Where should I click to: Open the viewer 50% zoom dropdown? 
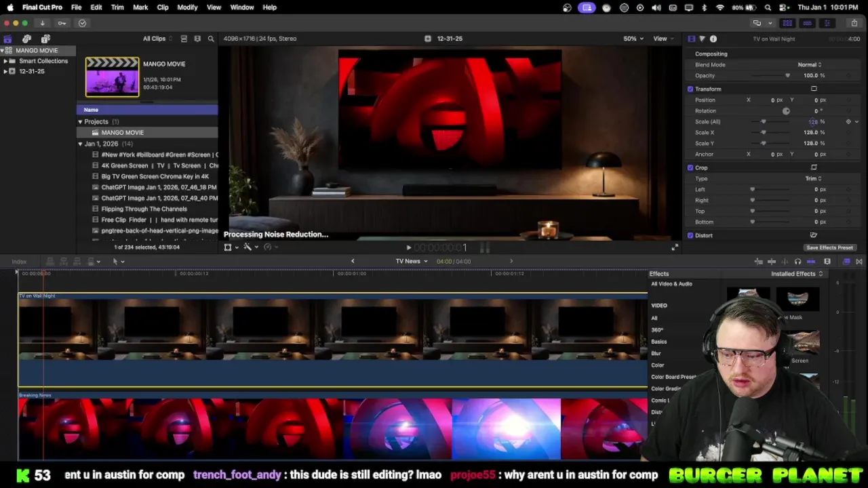click(x=633, y=39)
